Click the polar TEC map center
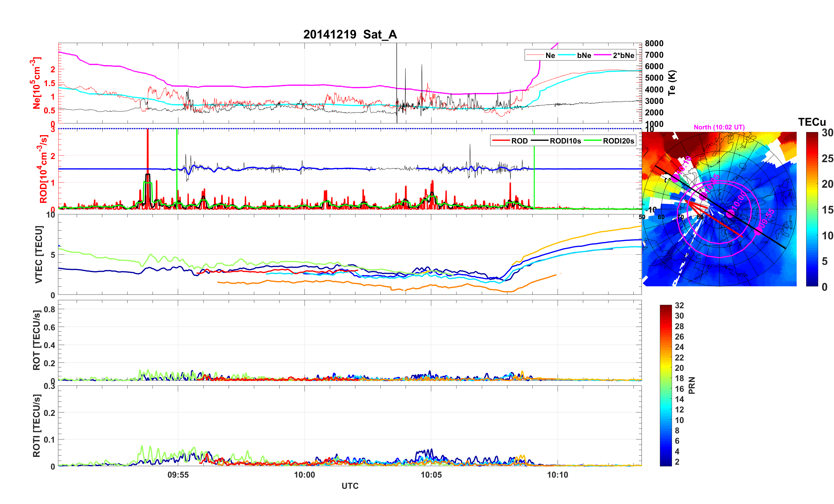 point(719,209)
